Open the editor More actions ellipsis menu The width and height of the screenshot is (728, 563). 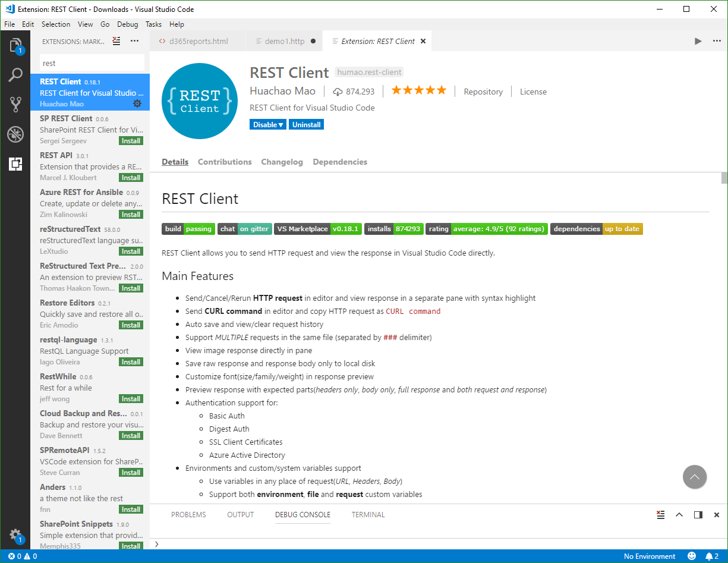(716, 41)
